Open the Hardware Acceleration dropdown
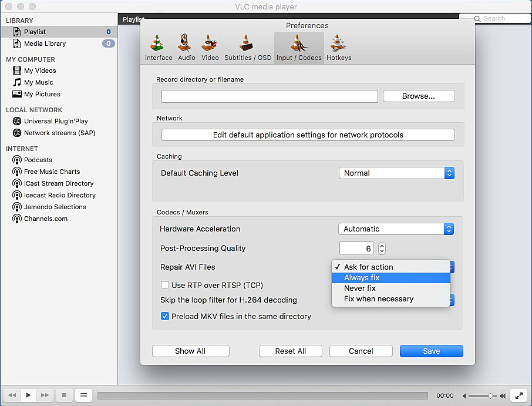The height and width of the screenshot is (406, 532). (396, 229)
